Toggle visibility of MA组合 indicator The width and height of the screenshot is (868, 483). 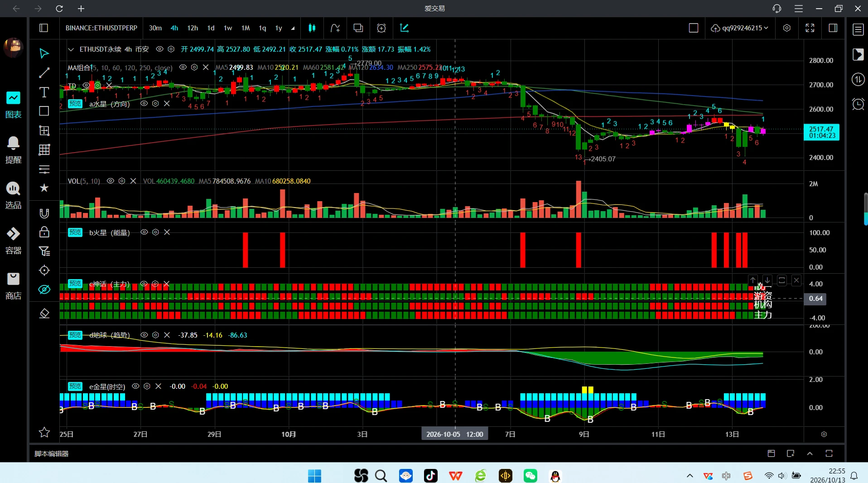pyautogui.click(x=183, y=67)
